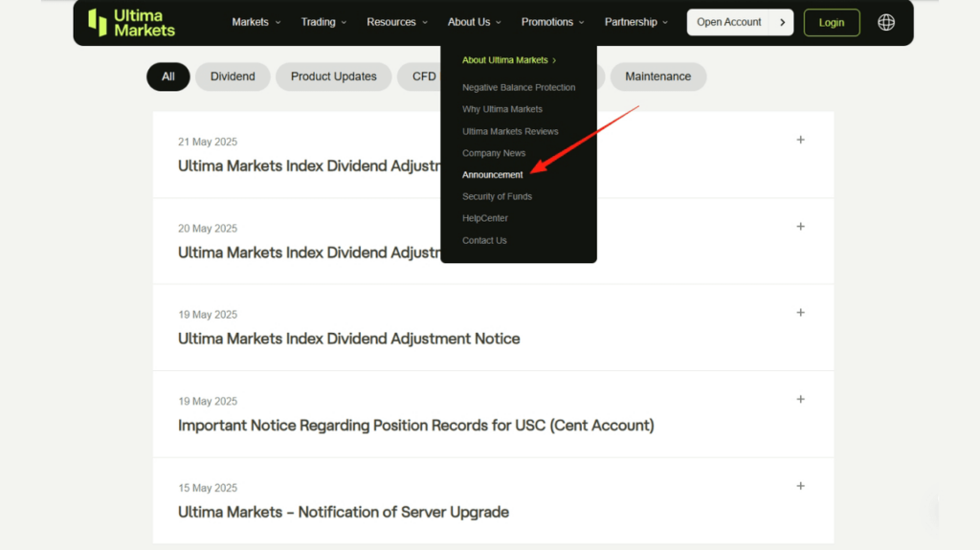Choose Announcement in About Us menu
This screenshot has width=980, height=550.
493,175
